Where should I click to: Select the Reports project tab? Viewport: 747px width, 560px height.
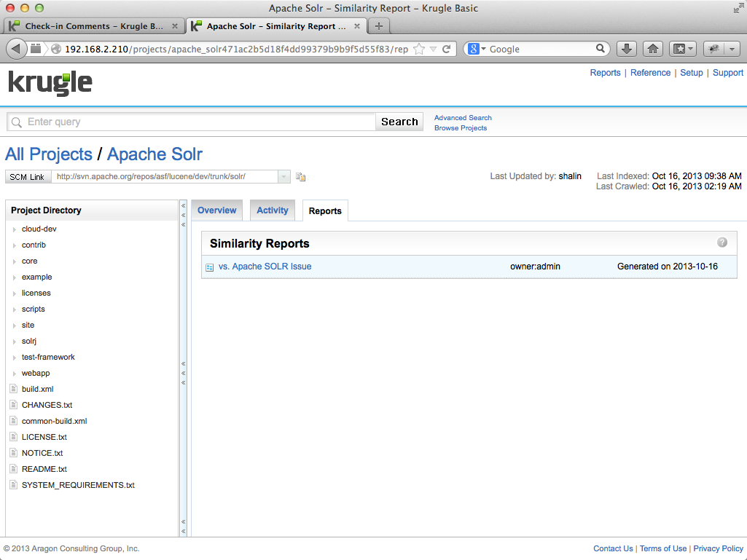pos(325,211)
